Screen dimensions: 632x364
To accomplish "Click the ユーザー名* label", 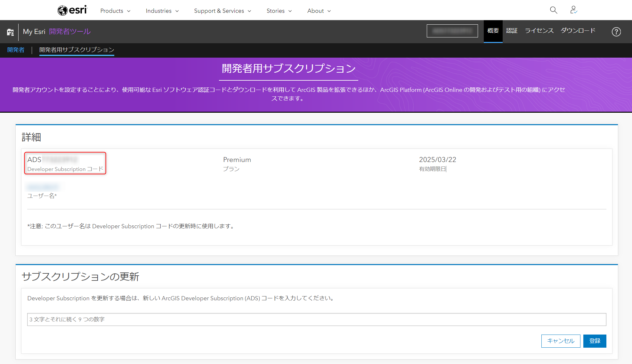I will tap(42, 196).
